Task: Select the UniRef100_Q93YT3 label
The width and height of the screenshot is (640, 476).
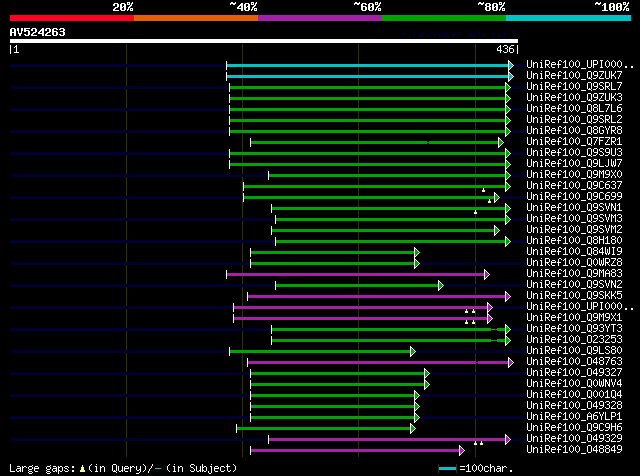Action: click(x=574, y=329)
